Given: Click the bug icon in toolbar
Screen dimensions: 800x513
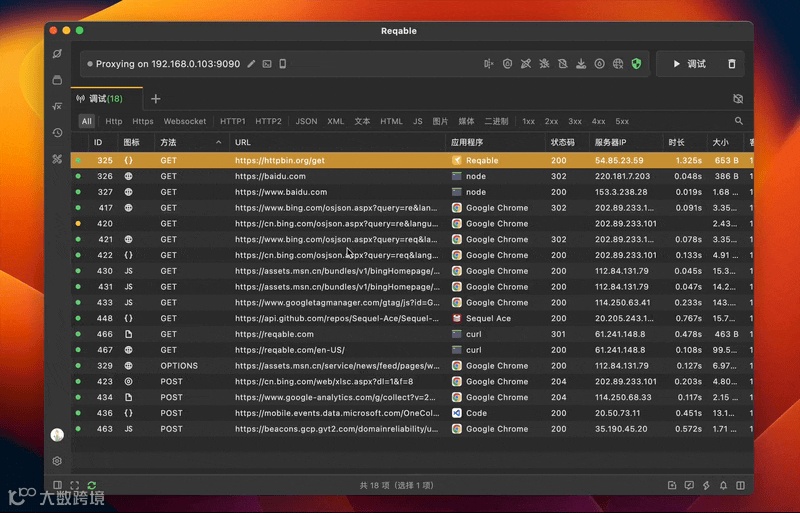Looking at the screenshot, I should [x=544, y=64].
